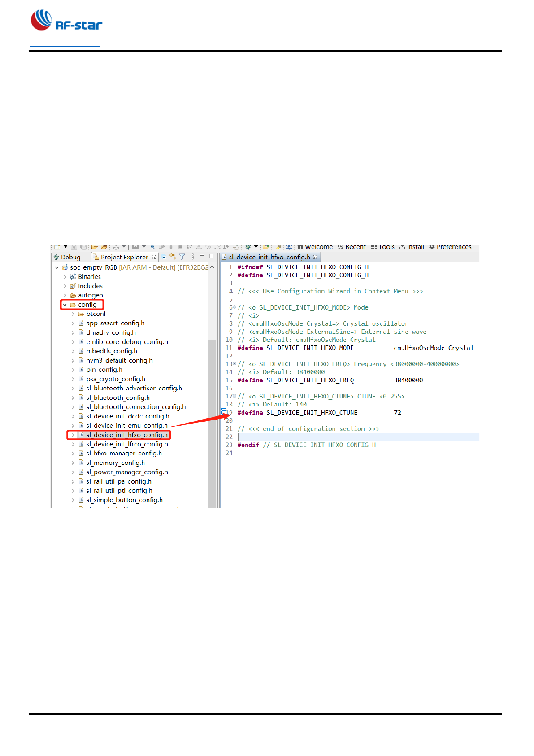Close the Project Explorer view tab
Screen dimensions: 534x756
pyautogui.click(x=154, y=257)
